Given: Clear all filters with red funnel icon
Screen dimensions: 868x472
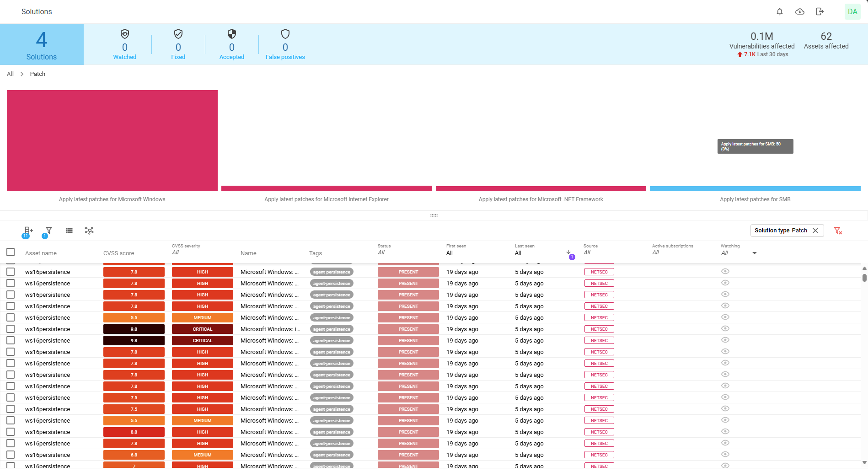Looking at the screenshot, I should click(x=838, y=231).
